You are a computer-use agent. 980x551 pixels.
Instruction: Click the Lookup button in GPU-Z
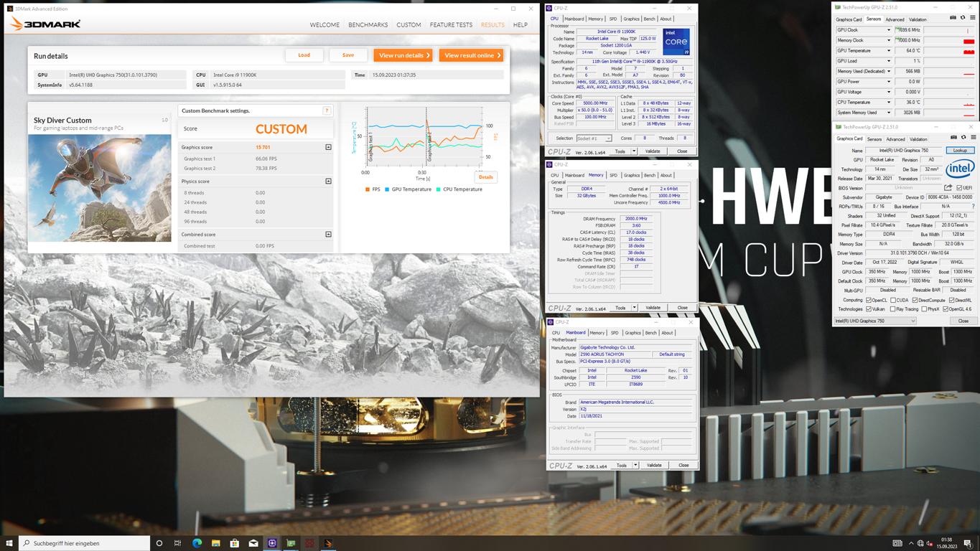960,151
